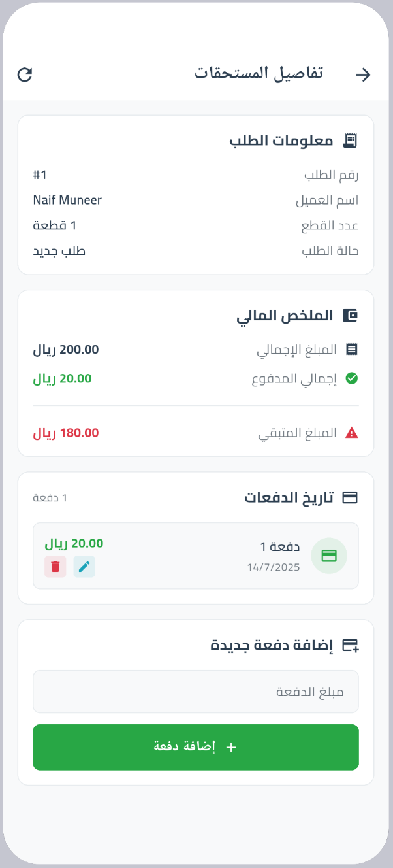The width and height of the screenshot is (393, 868).
Task: Click the red warning icon beside المبلغ المتبقي
Action: [x=351, y=431]
